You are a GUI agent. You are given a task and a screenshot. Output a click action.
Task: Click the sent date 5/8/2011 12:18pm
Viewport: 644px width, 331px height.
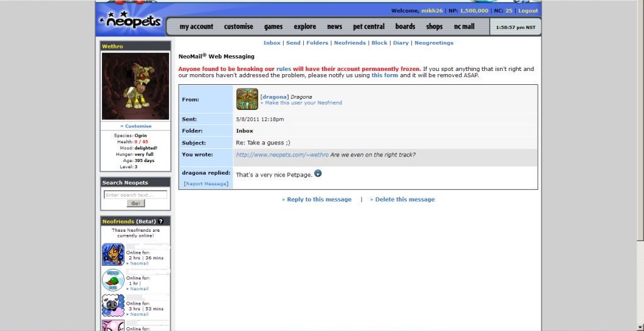pos(260,119)
